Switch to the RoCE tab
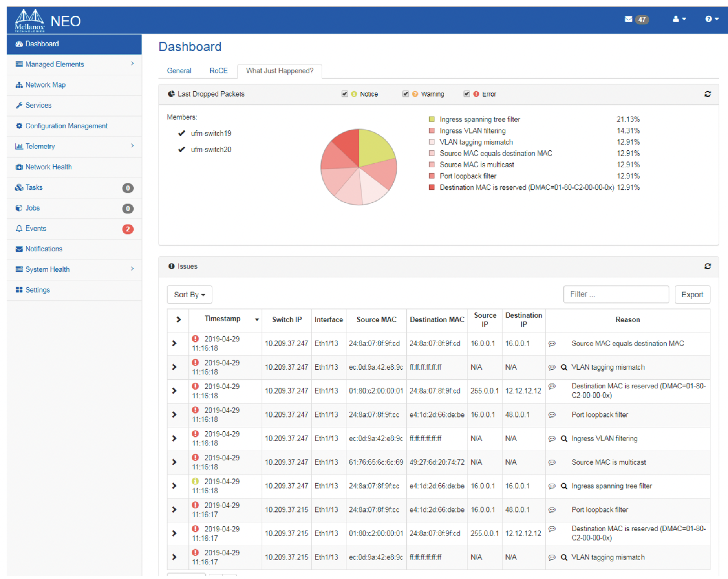Image resolution: width=728 pixels, height=579 pixels. pyautogui.click(x=218, y=71)
